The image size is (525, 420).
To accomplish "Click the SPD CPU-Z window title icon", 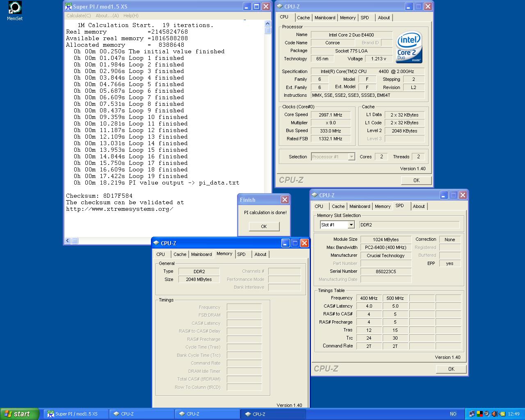I will (x=315, y=195).
